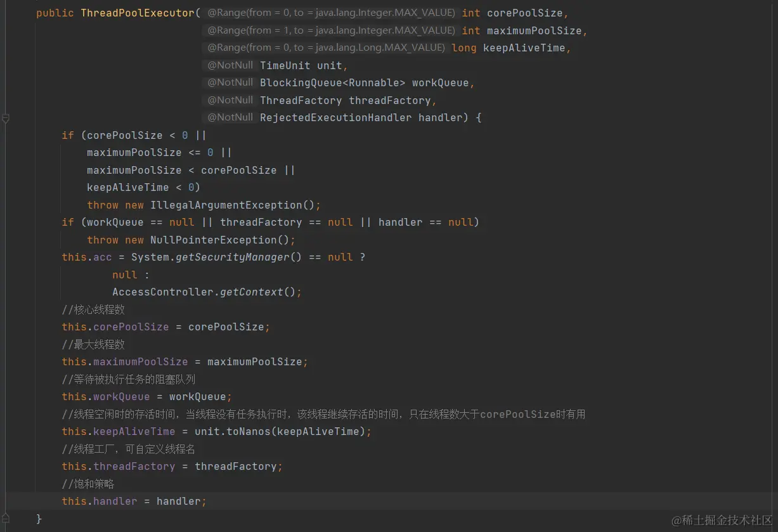Click the getContext method call
Viewport: 778px width, 532px height.
click(x=251, y=292)
